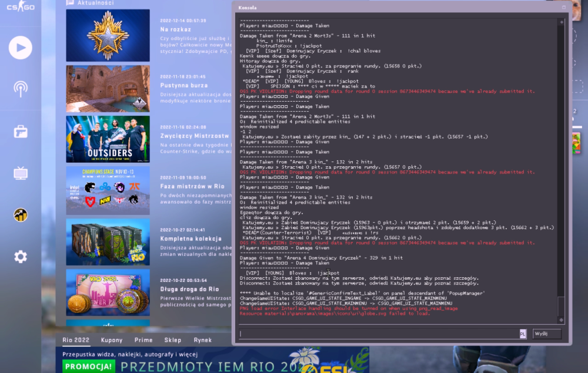Open the Kompletna kolekcja news headline
Screen dimensions: 588x373
[x=191, y=238]
